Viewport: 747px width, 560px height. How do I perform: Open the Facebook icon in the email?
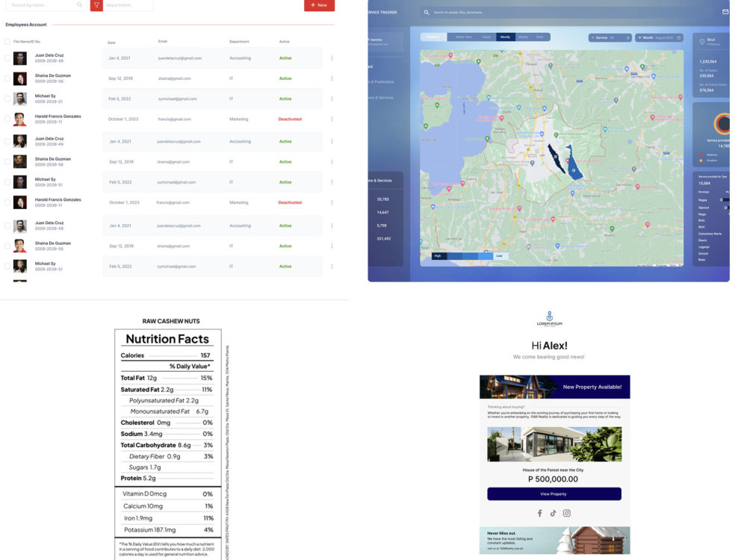click(x=540, y=513)
